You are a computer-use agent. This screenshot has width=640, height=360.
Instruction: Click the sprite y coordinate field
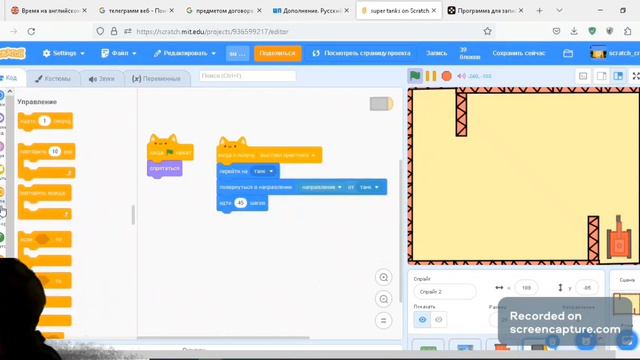click(x=587, y=288)
